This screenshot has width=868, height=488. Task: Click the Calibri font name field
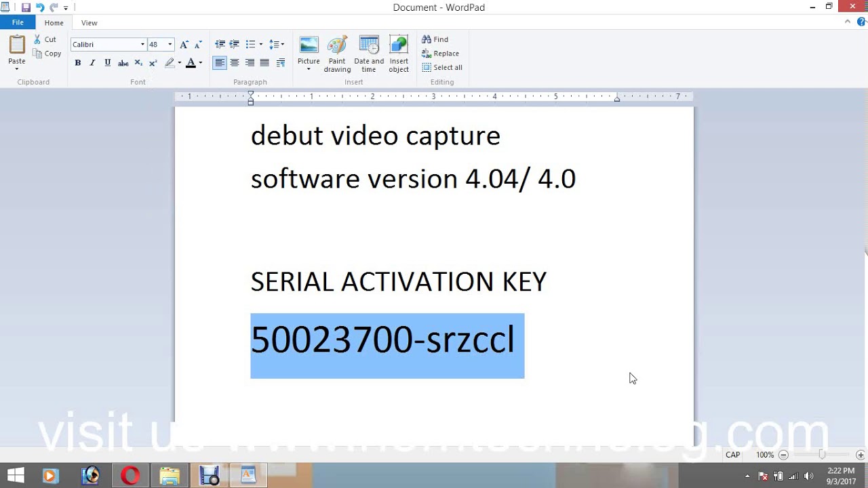click(104, 44)
